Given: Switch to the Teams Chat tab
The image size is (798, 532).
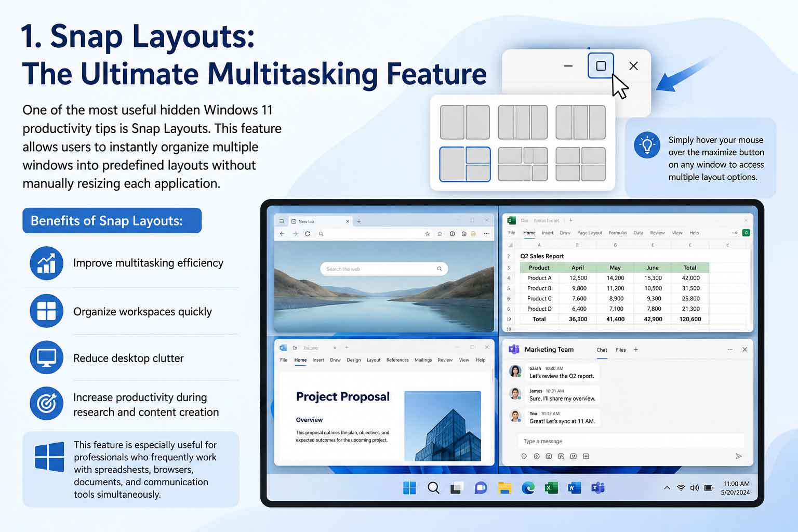Looking at the screenshot, I should click(602, 350).
